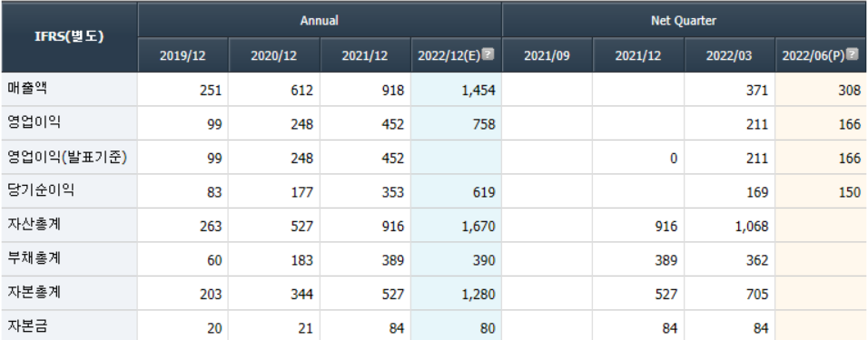Click the 2021/09 column header
Viewport: 868px width, 340px height.
(x=547, y=56)
